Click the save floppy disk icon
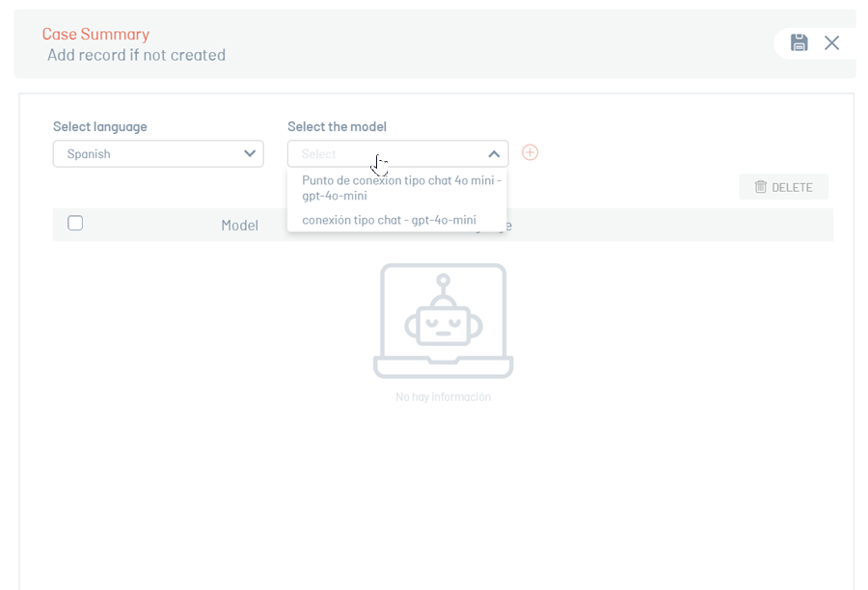 point(799,42)
